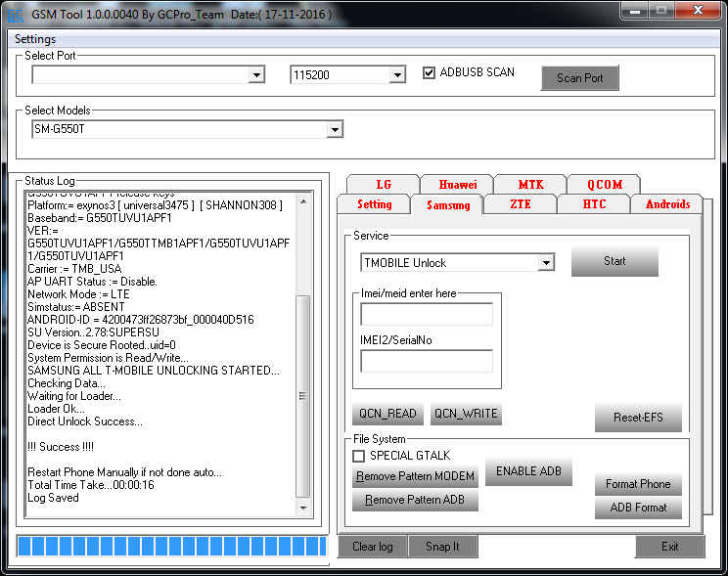Click the Reset-EFS button

tap(638, 418)
